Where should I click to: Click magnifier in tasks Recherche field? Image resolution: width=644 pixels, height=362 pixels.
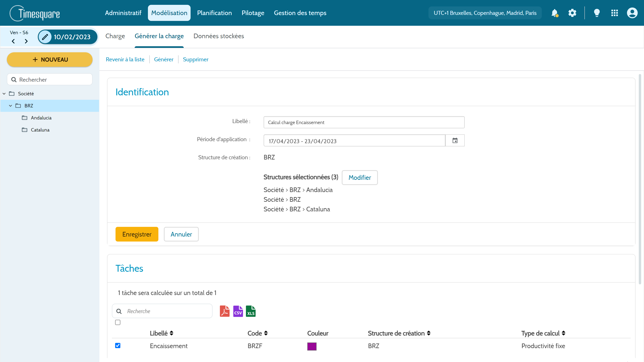tap(119, 311)
